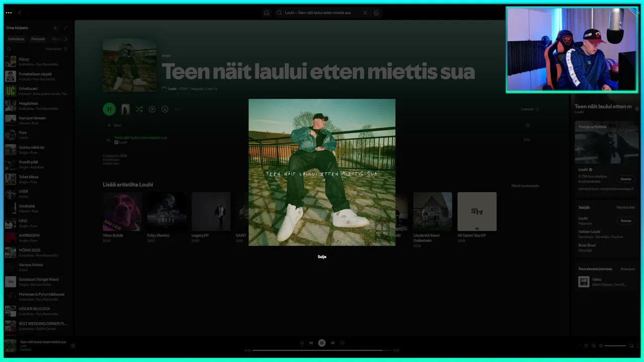Toggle shuffle in the bottom player bar
This screenshot has width=644, height=362.
pos(301,343)
